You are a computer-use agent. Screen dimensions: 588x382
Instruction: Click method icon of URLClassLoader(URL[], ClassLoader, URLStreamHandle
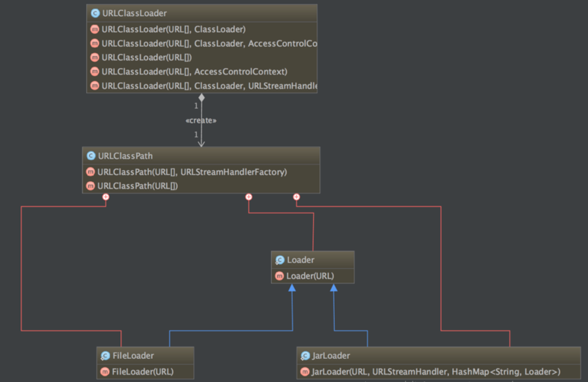95,86
